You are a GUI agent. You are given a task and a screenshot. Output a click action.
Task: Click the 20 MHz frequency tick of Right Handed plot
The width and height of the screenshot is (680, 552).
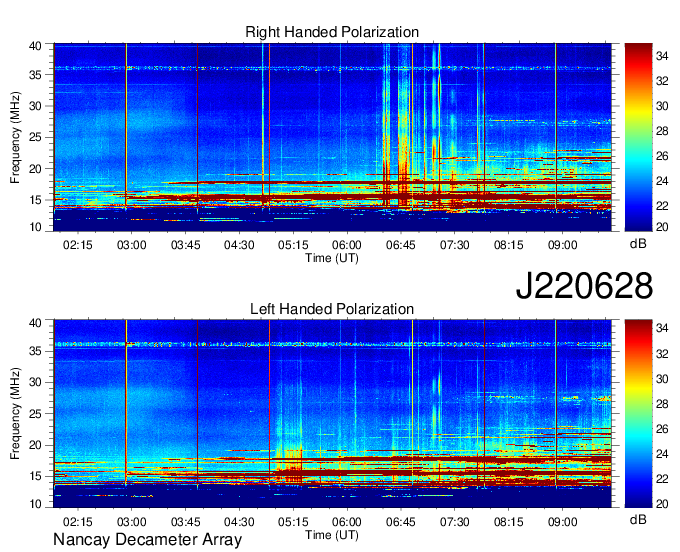click(35, 169)
